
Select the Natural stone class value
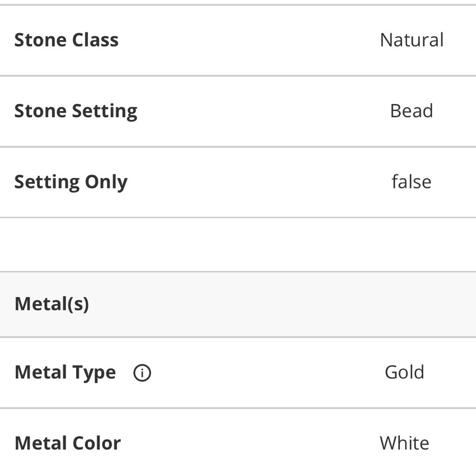(411, 40)
